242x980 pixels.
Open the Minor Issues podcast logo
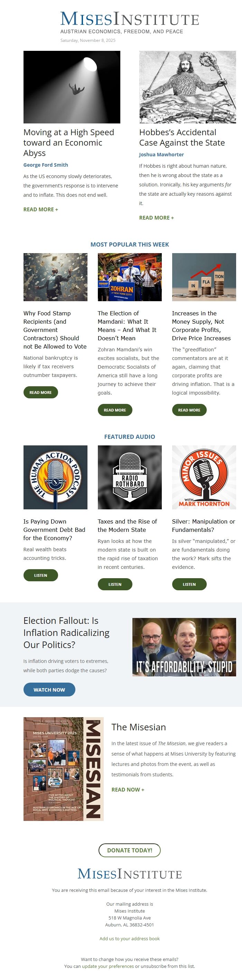click(x=204, y=477)
